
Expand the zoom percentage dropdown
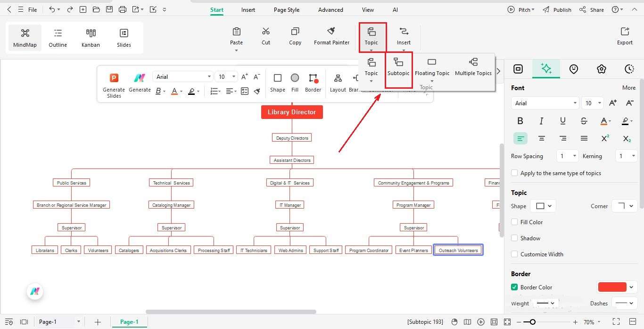coord(599,321)
